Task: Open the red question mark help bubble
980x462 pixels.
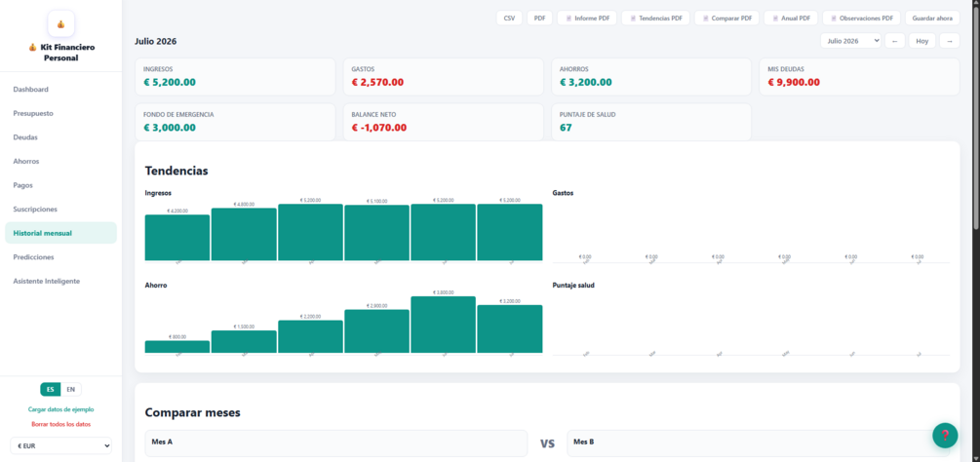Action: (x=945, y=435)
